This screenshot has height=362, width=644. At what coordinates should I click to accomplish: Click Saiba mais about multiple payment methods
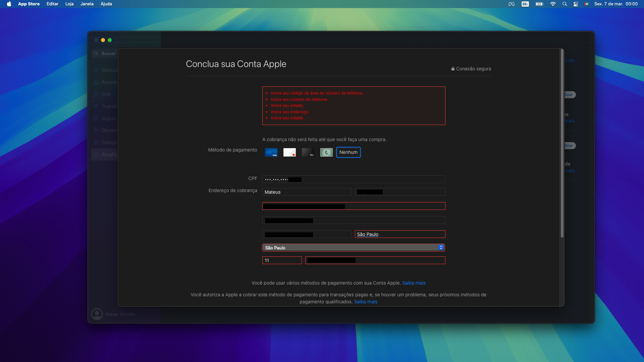tap(414, 283)
